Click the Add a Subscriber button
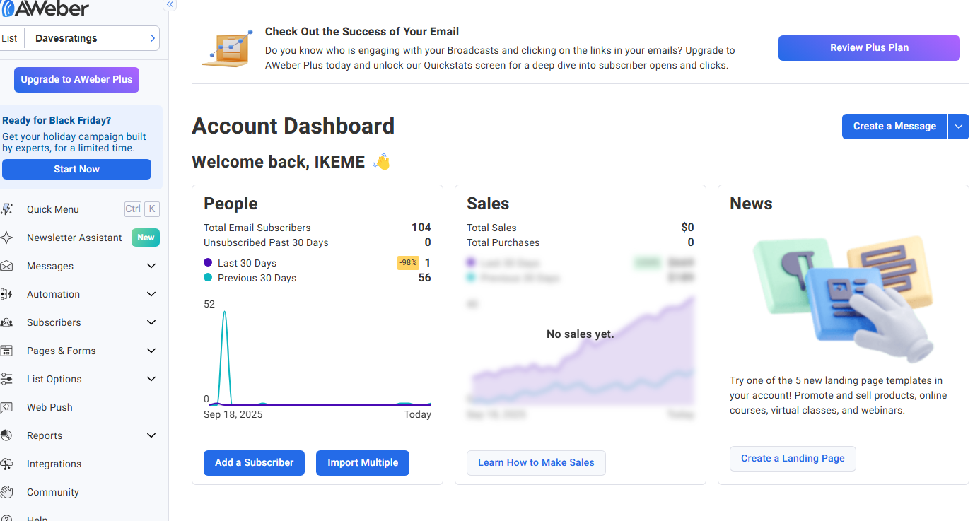Viewport: 980px width, 521px height. coord(254,463)
